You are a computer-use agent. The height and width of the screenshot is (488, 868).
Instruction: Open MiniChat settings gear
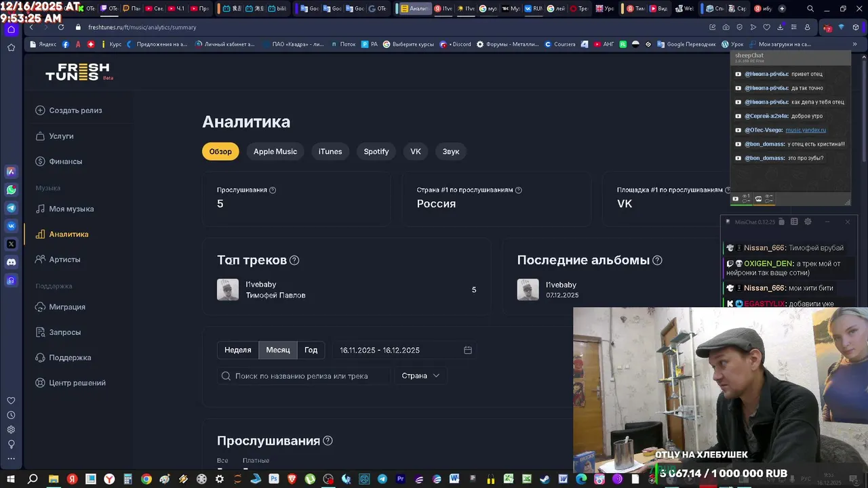[808, 222]
